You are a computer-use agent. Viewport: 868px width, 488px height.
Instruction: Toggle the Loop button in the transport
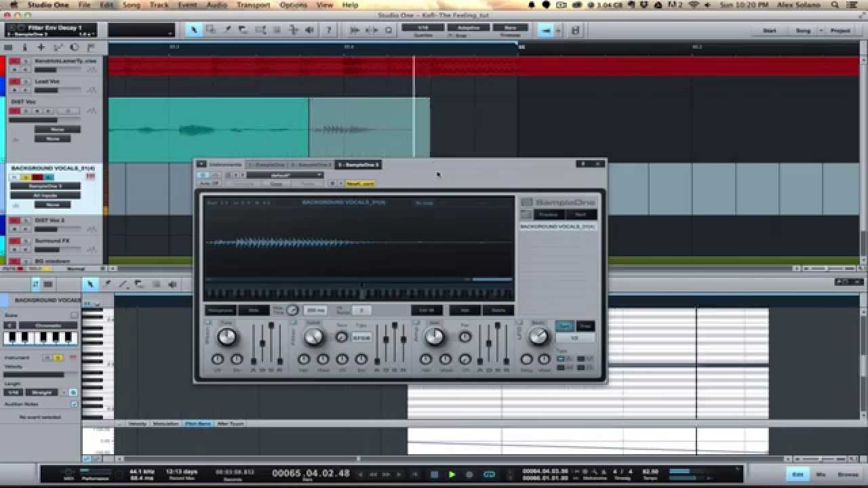coord(488,474)
